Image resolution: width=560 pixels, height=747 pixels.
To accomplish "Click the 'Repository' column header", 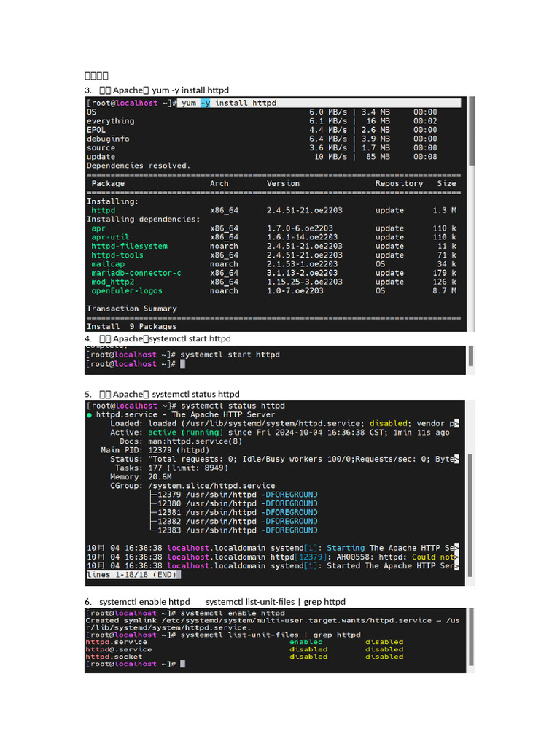I will 399,183.
